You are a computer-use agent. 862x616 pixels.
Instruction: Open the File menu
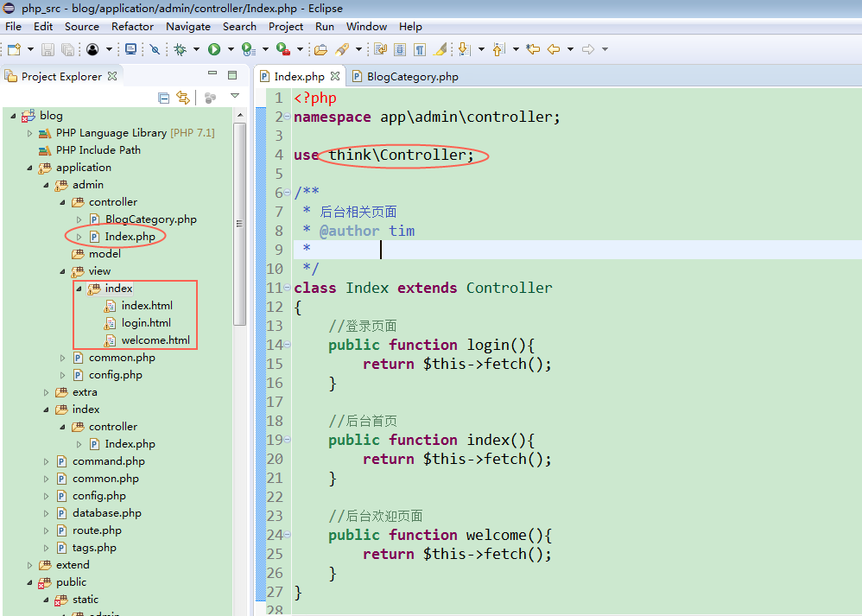13,27
